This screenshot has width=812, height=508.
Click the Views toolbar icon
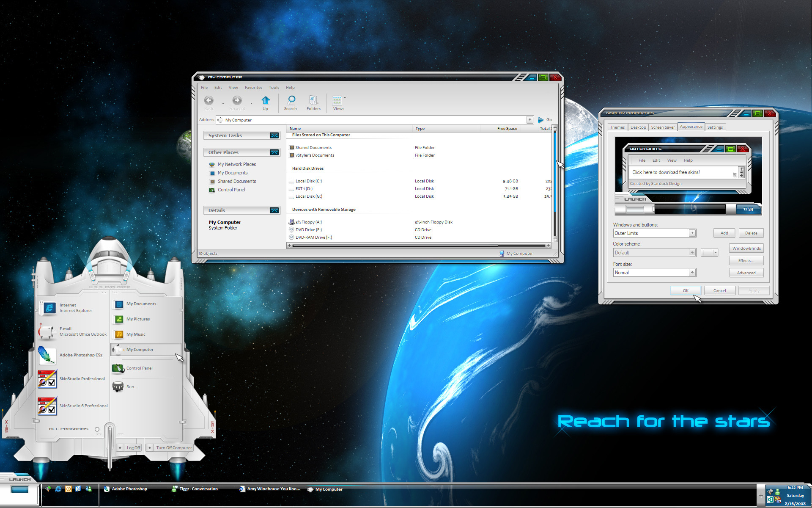337,100
